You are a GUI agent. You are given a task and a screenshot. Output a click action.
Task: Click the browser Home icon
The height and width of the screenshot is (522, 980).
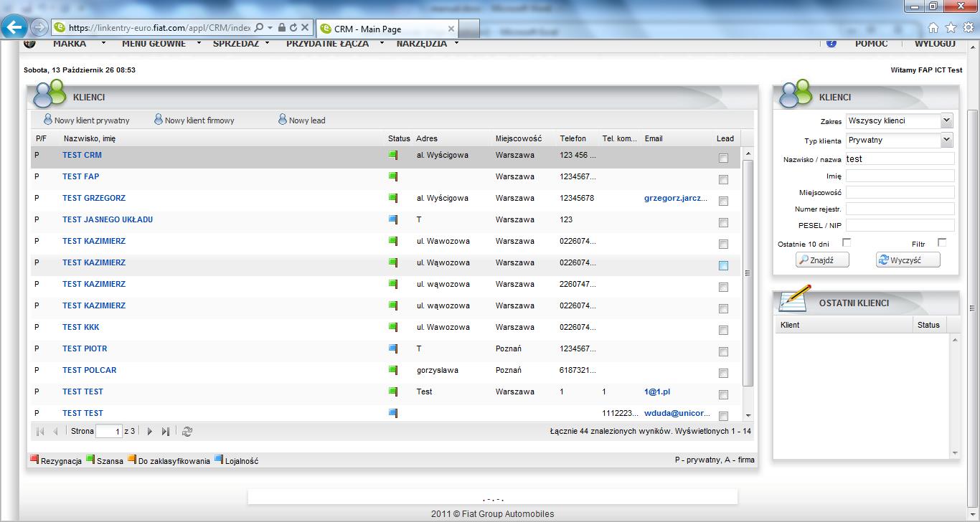pos(933,28)
